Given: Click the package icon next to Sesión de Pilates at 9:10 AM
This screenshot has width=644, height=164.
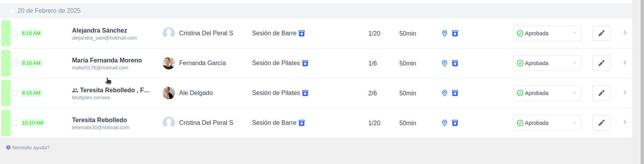Looking at the screenshot, I should click(x=305, y=93).
